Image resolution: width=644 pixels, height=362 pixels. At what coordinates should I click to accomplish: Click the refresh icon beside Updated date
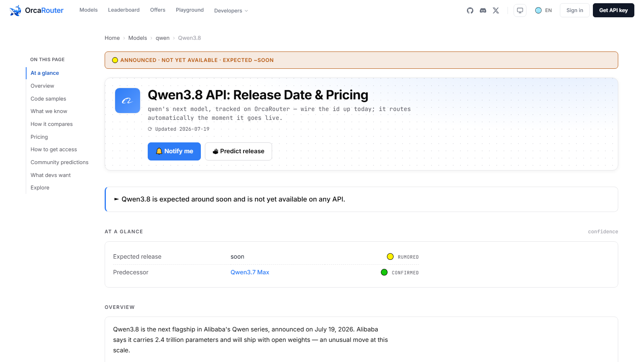pos(150,129)
